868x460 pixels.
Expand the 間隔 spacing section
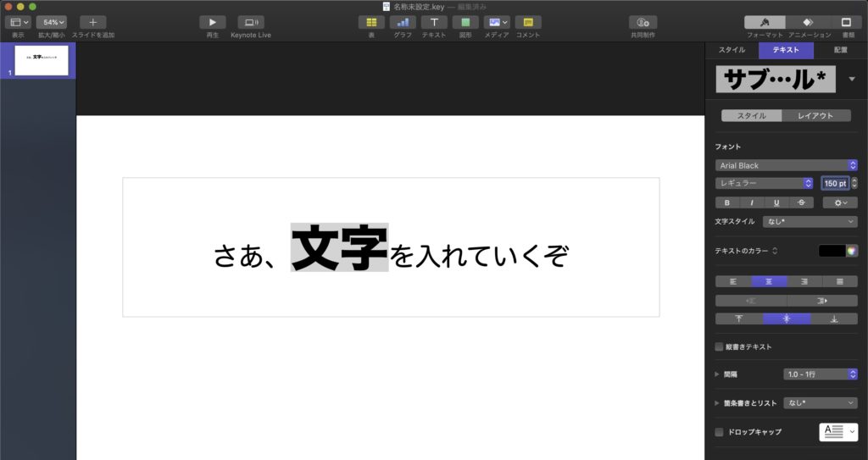click(717, 374)
